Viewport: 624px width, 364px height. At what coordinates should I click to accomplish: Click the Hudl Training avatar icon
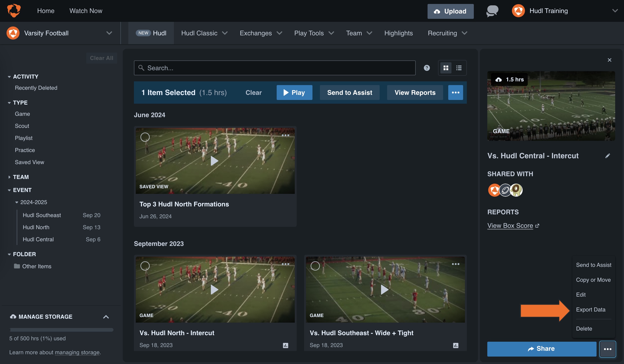[x=518, y=11]
